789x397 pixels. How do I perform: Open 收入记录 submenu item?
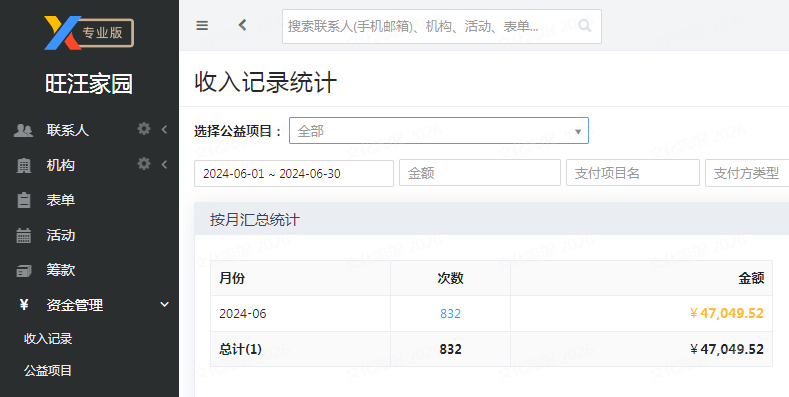click(x=48, y=339)
